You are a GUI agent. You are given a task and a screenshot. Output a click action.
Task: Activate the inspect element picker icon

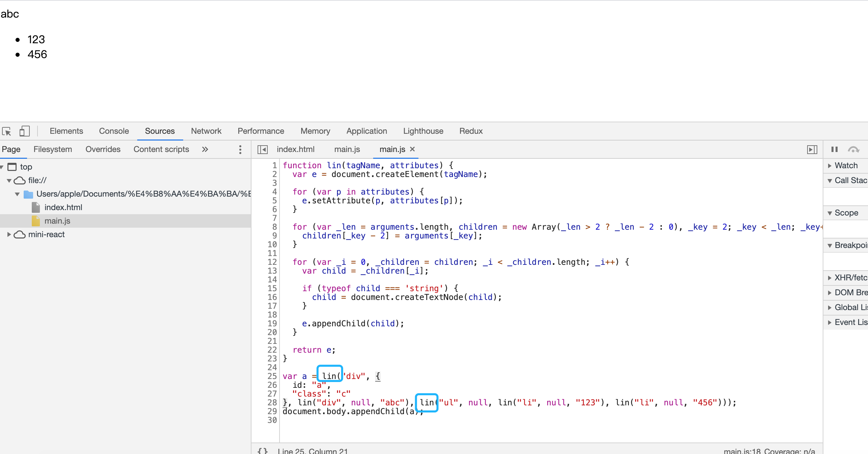click(x=7, y=131)
